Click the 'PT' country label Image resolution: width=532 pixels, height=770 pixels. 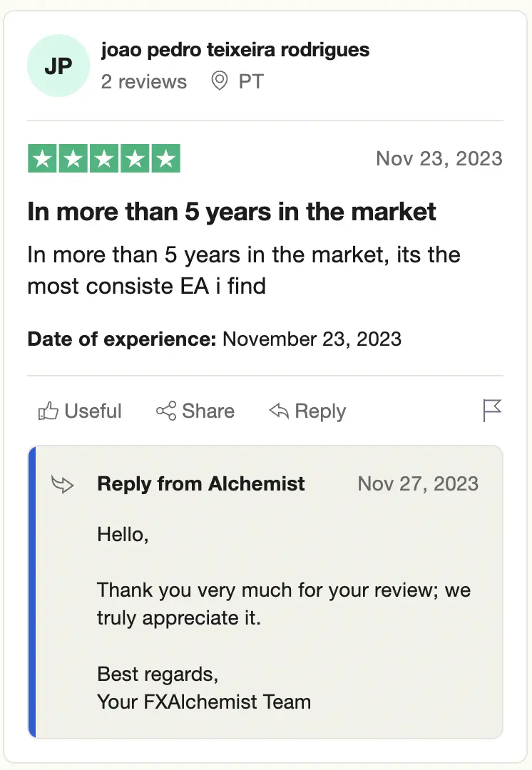251,82
